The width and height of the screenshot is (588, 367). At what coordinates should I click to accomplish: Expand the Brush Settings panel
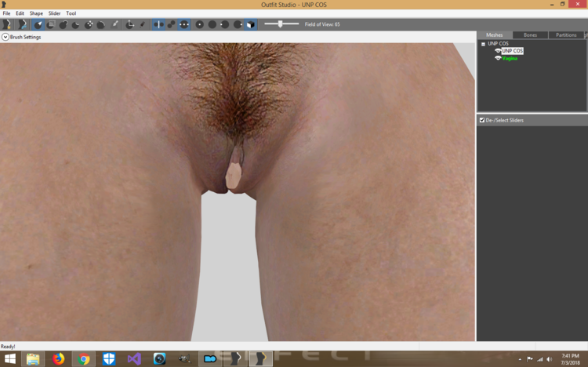(x=5, y=37)
